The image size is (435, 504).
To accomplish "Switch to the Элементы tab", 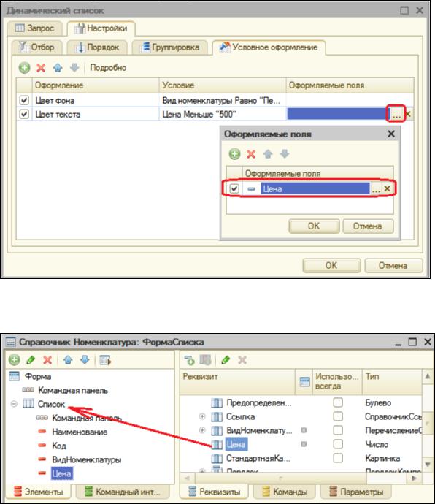I will (39, 492).
